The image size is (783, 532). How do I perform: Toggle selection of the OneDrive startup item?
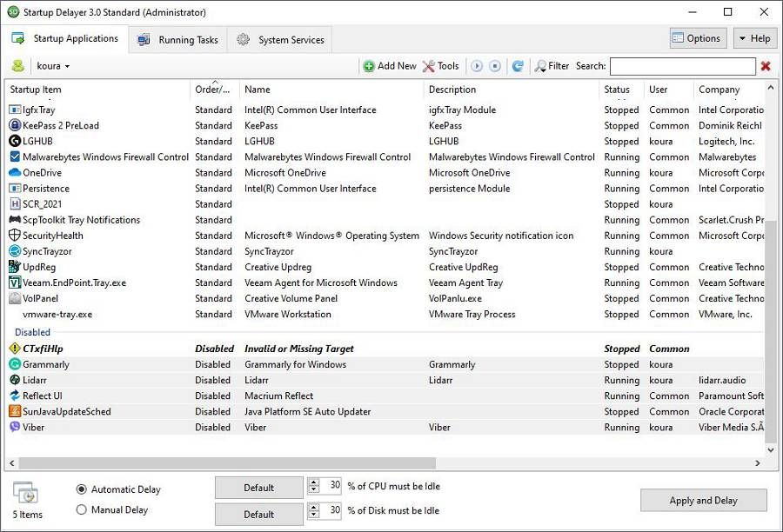(x=39, y=172)
